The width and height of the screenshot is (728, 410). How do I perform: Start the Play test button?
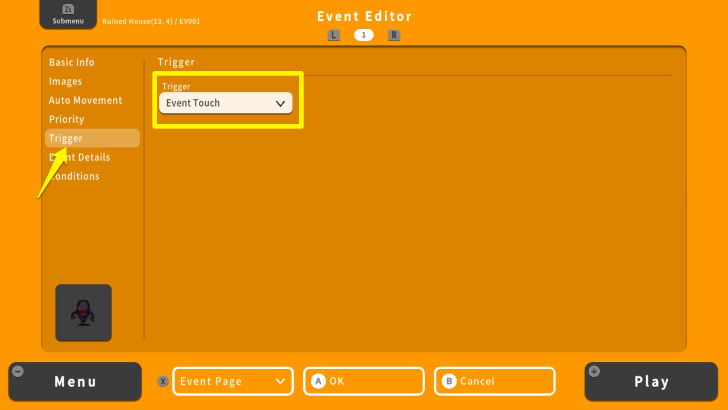651,382
